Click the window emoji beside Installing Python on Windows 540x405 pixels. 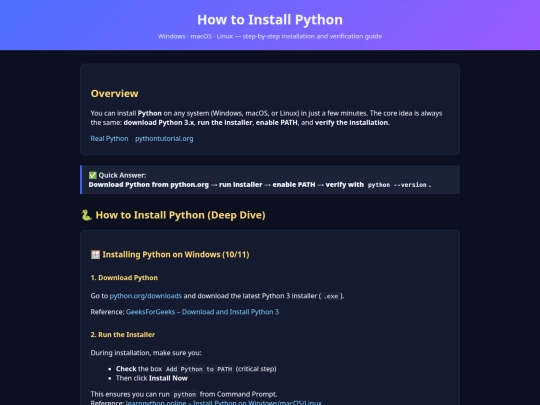tap(95, 255)
